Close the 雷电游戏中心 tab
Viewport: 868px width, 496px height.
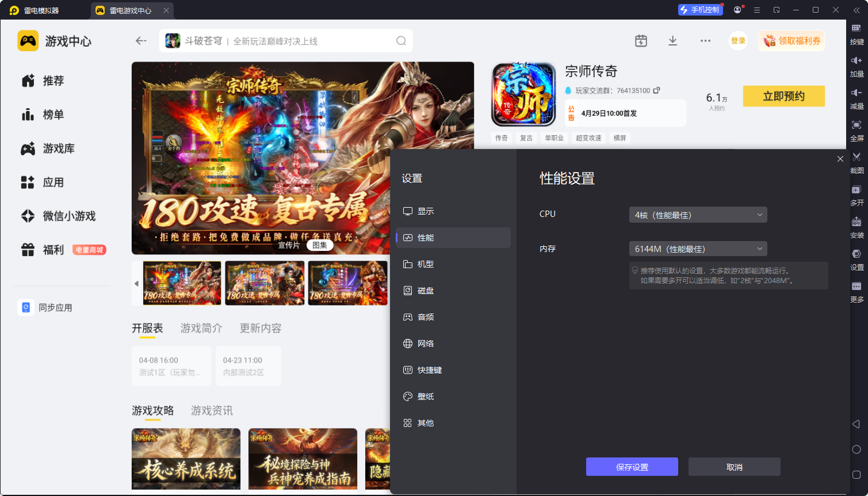(166, 10)
